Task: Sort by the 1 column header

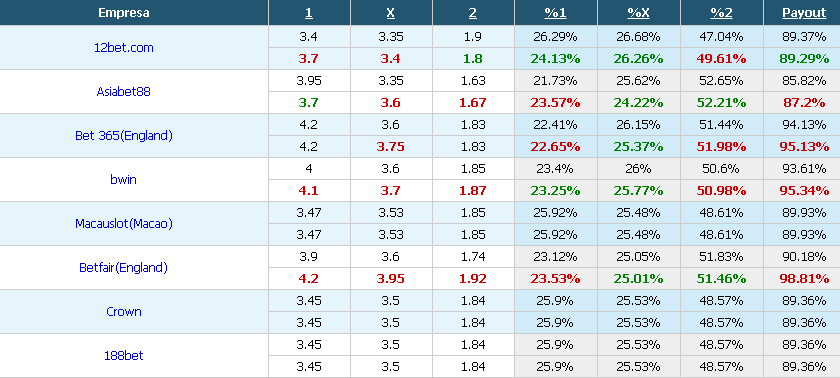Action: coord(309,13)
